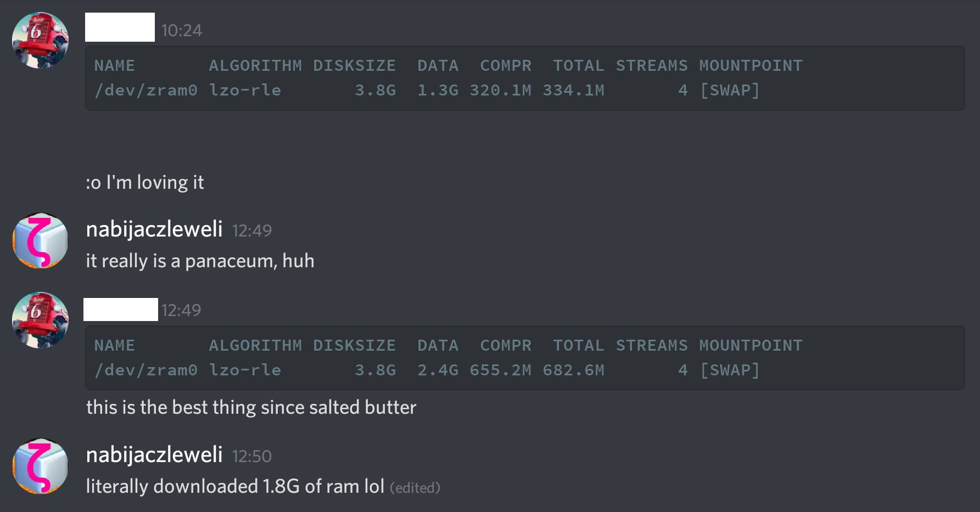980x512 pixels.
Task: Select the "literally downloaded 1.8G of ram" message
Action: (x=235, y=486)
